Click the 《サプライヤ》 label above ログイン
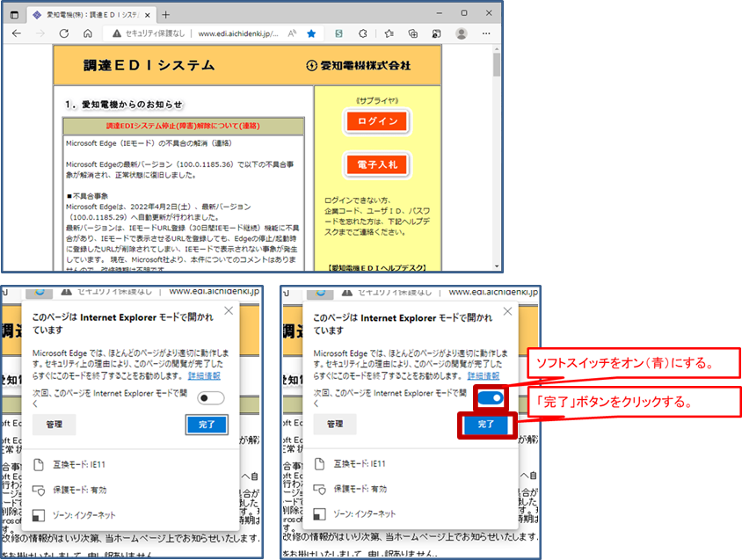Screen dimensions: 742x560 click(x=377, y=100)
